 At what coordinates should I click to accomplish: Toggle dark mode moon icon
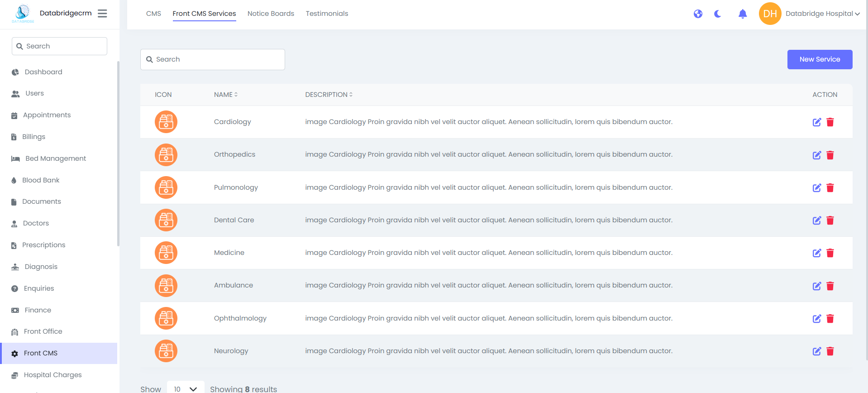click(x=718, y=14)
